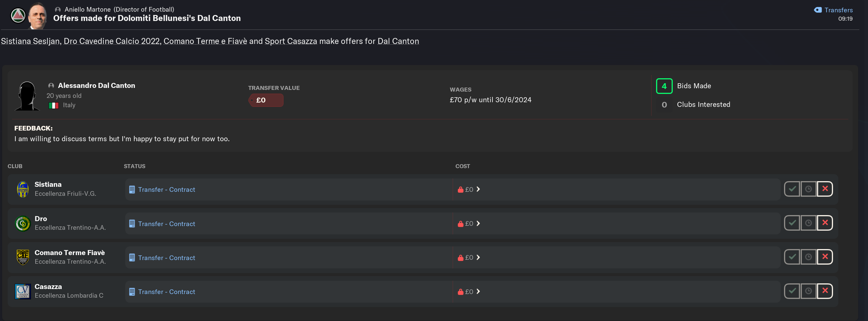Viewport: 868px width, 321px height.
Task: Click the lock icon in Sistiana's cost
Action: point(460,189)
